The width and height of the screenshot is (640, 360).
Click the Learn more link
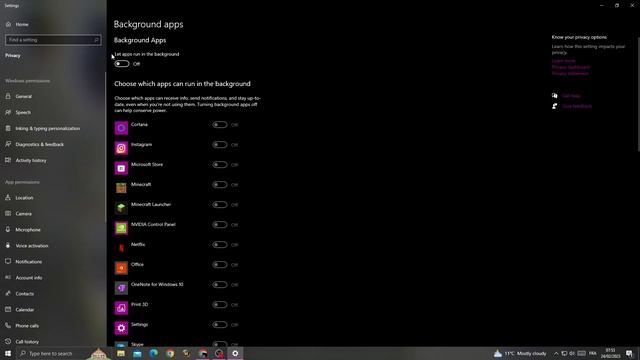(563, 61)
